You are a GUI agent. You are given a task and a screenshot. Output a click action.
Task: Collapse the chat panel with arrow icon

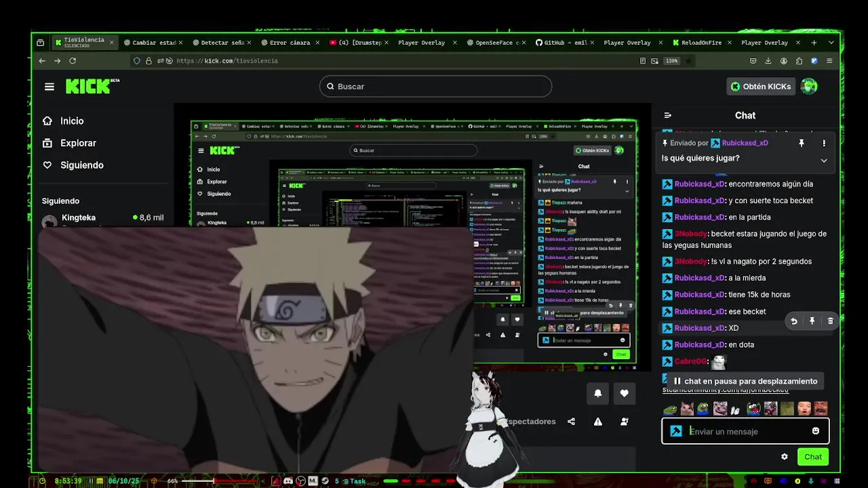coord(668,115)
